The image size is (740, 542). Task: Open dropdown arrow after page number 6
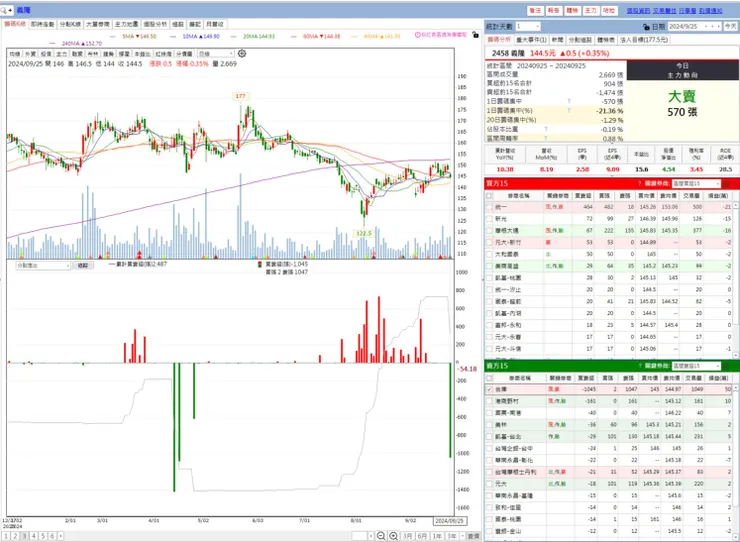(x=60, y=536)
